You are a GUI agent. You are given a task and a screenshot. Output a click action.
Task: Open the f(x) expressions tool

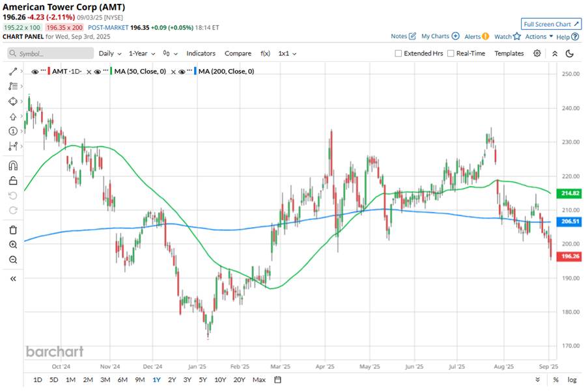point(265,53)
